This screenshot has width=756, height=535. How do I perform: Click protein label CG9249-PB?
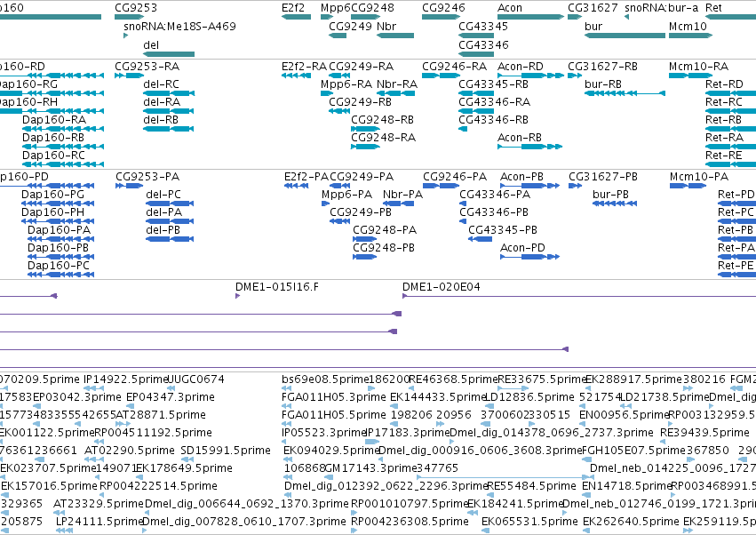point(361,212)
